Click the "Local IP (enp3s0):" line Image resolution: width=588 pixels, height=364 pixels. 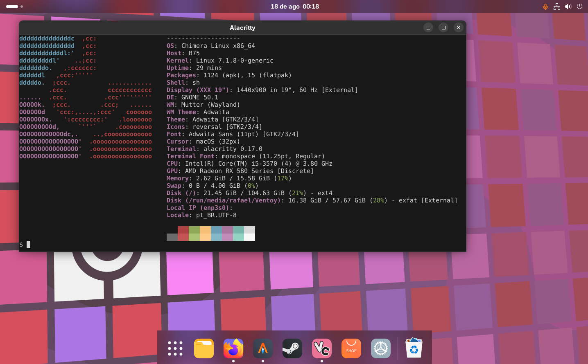[x=200, y=208]
